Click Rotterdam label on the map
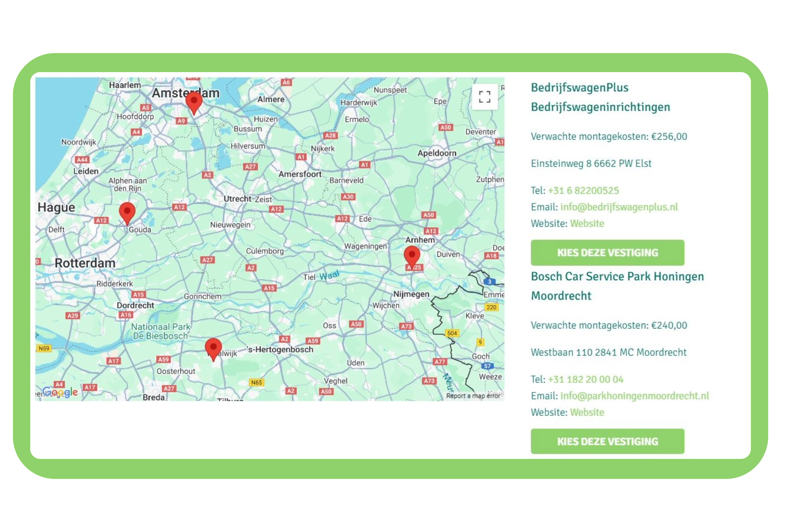 click(x=85, y=263)
